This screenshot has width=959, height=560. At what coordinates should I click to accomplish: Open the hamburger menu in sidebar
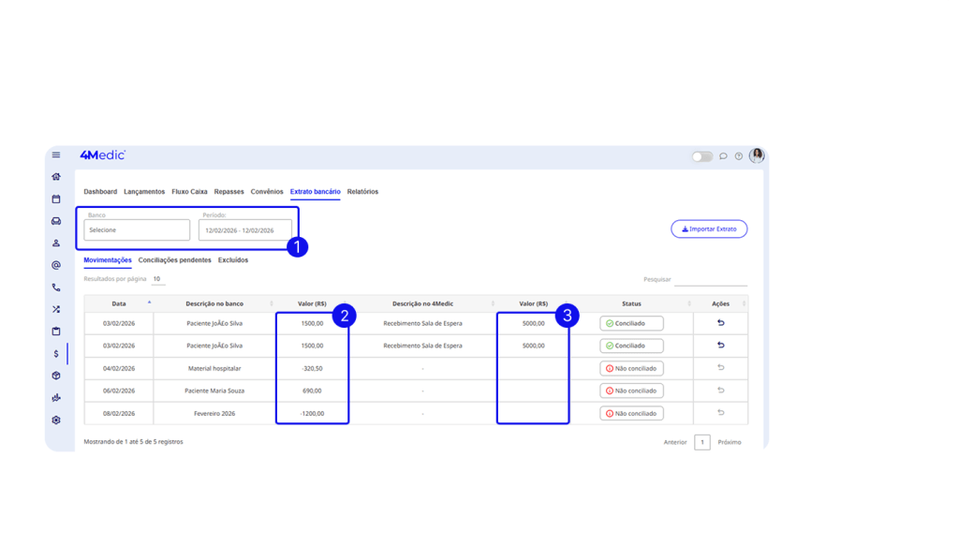[56, 155]
